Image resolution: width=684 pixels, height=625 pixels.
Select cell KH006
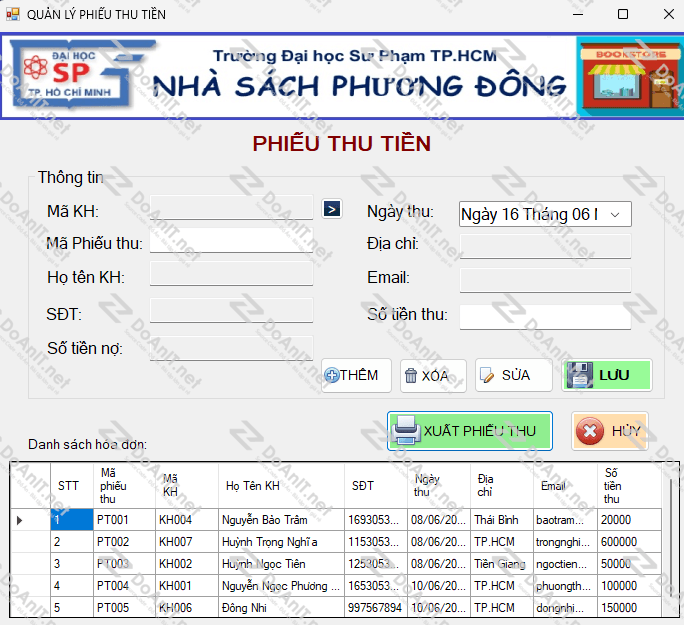click(x=187, y=607)
